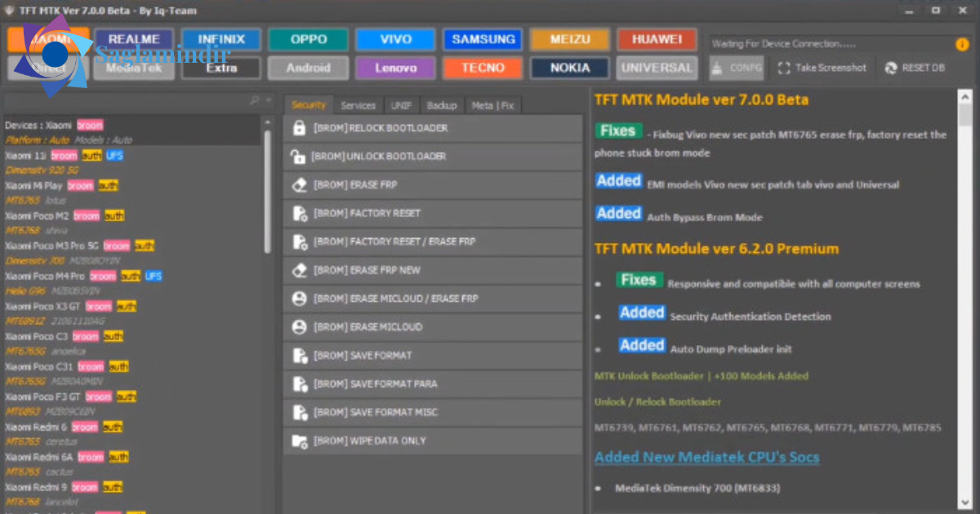The height and width of the screenshot is (514, 980).
Task: Select Xiaomi Poco M3 Pro 5G device
Action: point(131,246)
